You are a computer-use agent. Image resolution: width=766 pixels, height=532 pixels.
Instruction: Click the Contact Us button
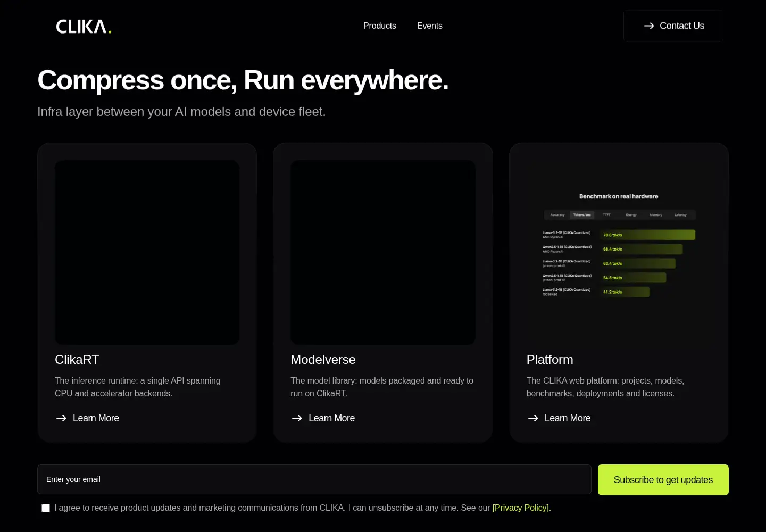pyautogui.click(x=673, y=26)
